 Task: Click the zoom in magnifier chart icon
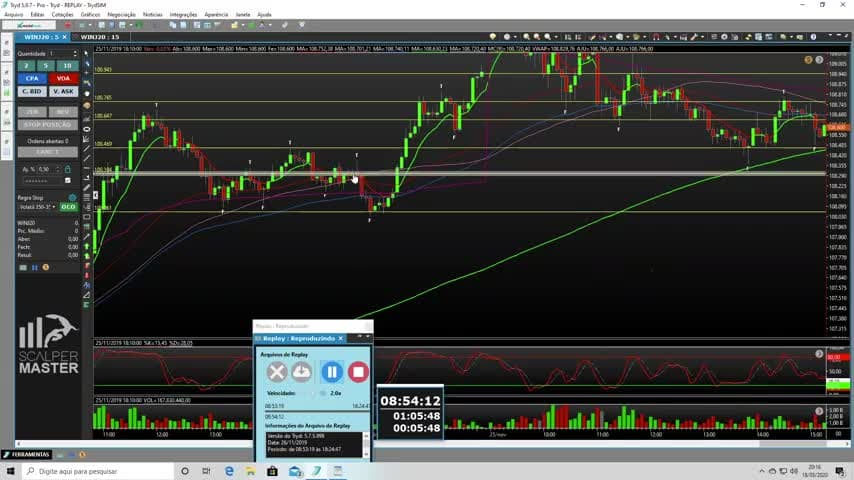(x=527, y=37)
